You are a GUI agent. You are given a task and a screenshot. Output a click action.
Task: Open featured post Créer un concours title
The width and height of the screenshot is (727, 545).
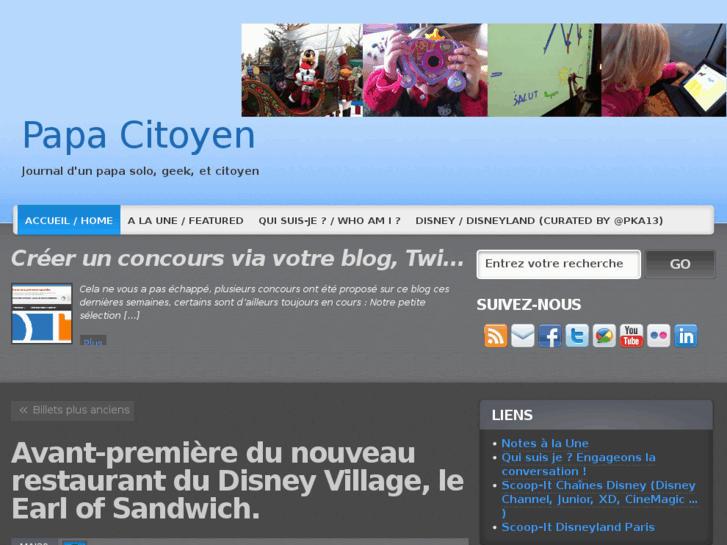pyautogui.click(x=237, y=258)
